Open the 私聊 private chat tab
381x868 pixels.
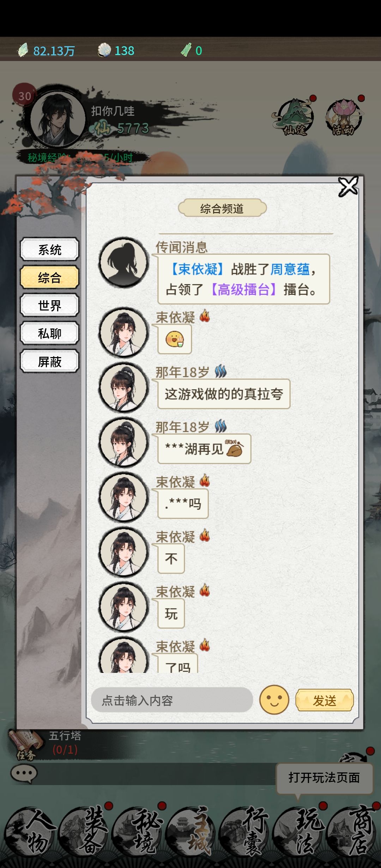[49, 333]
